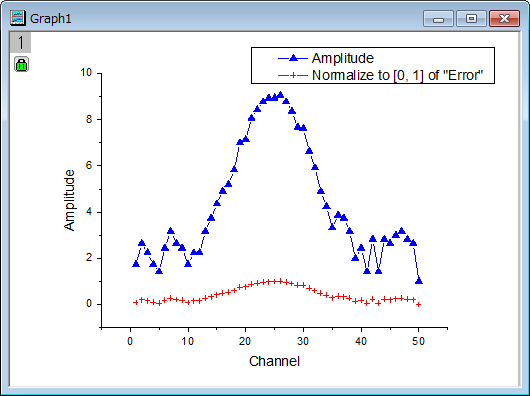Select the last blue triangle at channel 50
This screenshot has width=530, height=396.
(419, 281)
